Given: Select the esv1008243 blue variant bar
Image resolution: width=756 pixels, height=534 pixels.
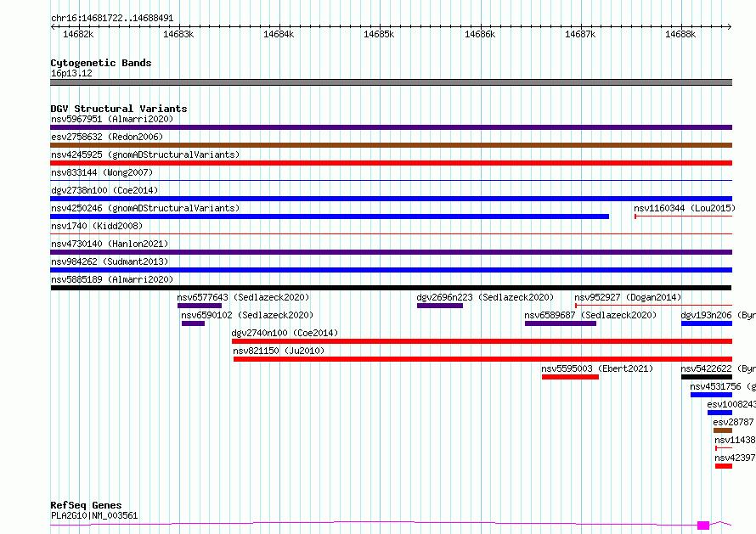Looking at the screenshot, I should (x=719, y=413).
